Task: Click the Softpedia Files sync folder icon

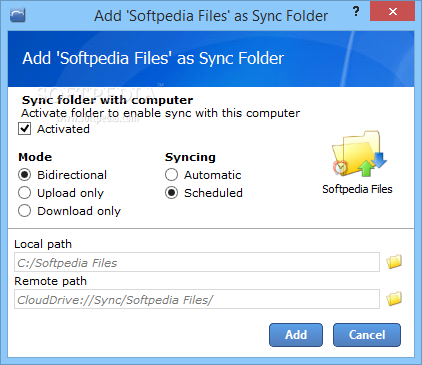Action: [359, 154]
